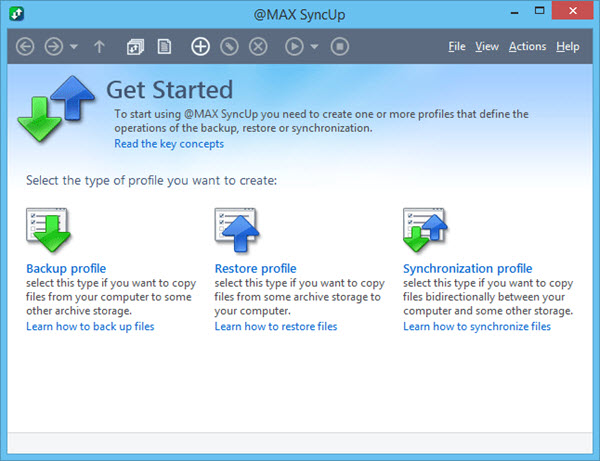
Task: Click the Back navigation arrow icon
Action: point(25,47)
